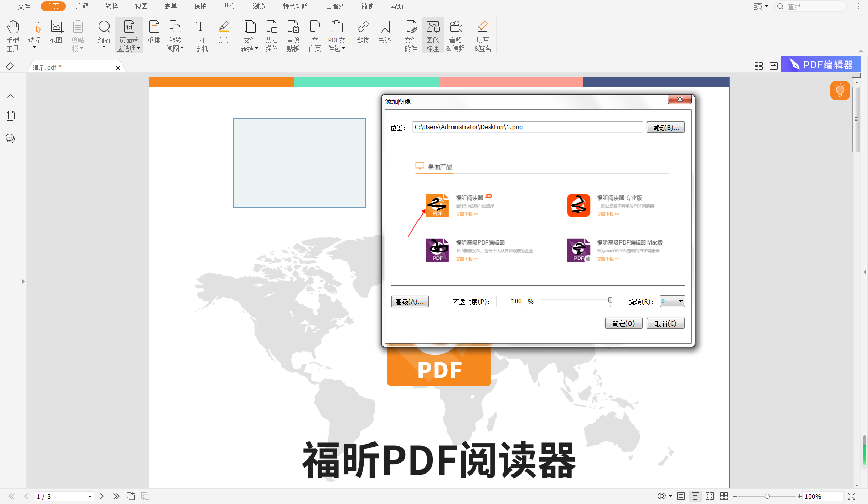The width and height of the screenshot is (868, 504).
Task: Select the Hand tool (手型工具)
Action: click(13, 36)
